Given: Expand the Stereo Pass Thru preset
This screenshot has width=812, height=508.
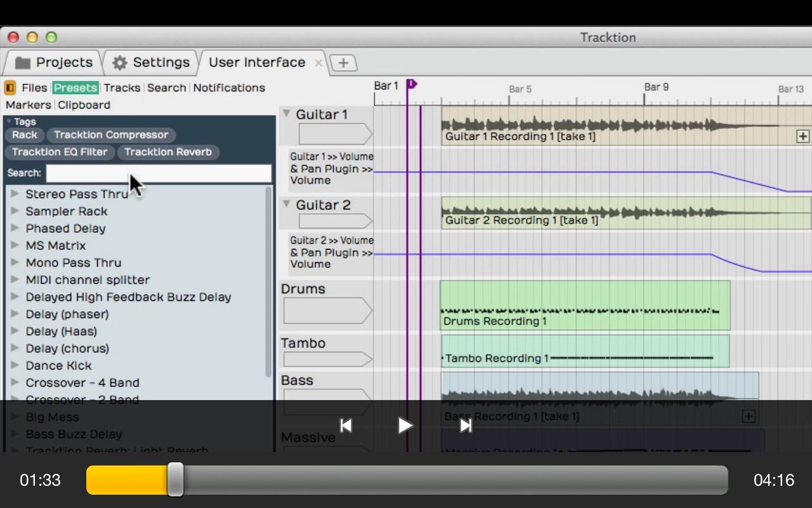Looking at the screenshot, I should 15,194.
